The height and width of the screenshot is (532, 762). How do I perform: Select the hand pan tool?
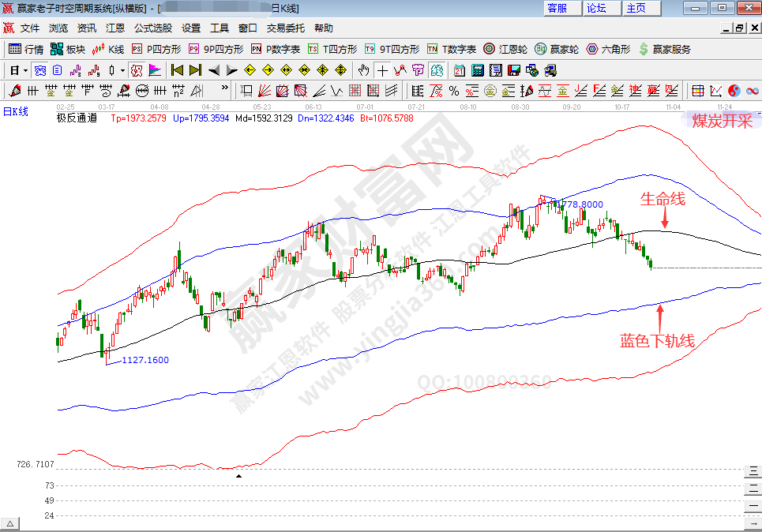click(362, 69)
